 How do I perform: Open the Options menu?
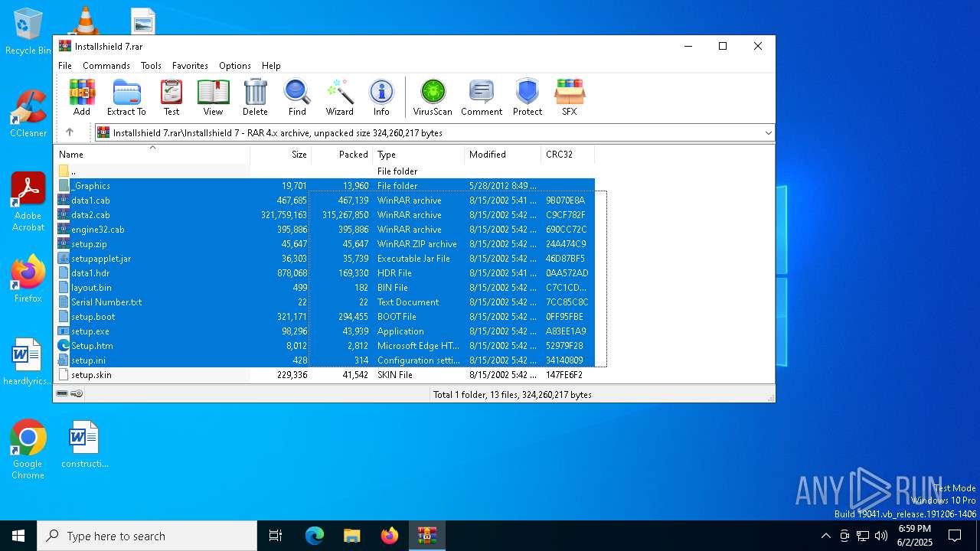click(235, 66)
